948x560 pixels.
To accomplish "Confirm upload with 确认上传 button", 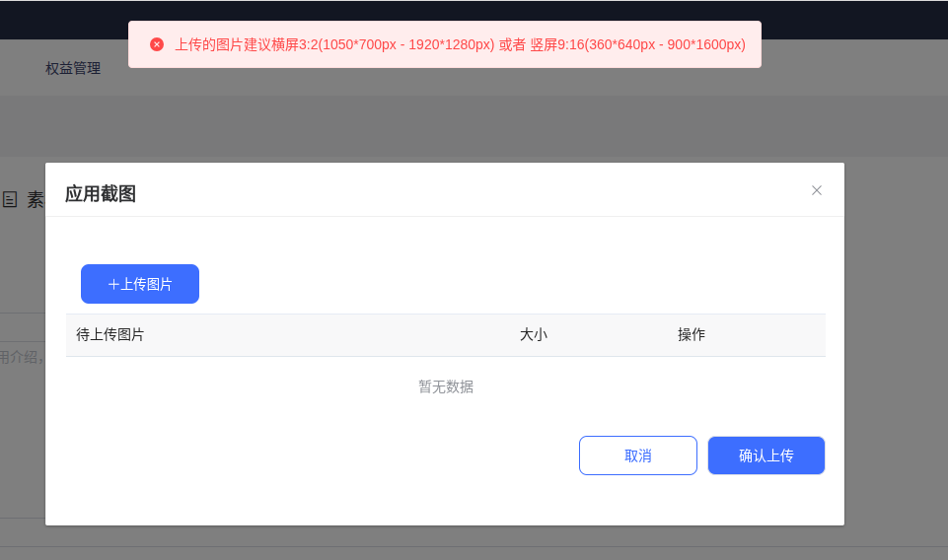I will click(766, 455).
